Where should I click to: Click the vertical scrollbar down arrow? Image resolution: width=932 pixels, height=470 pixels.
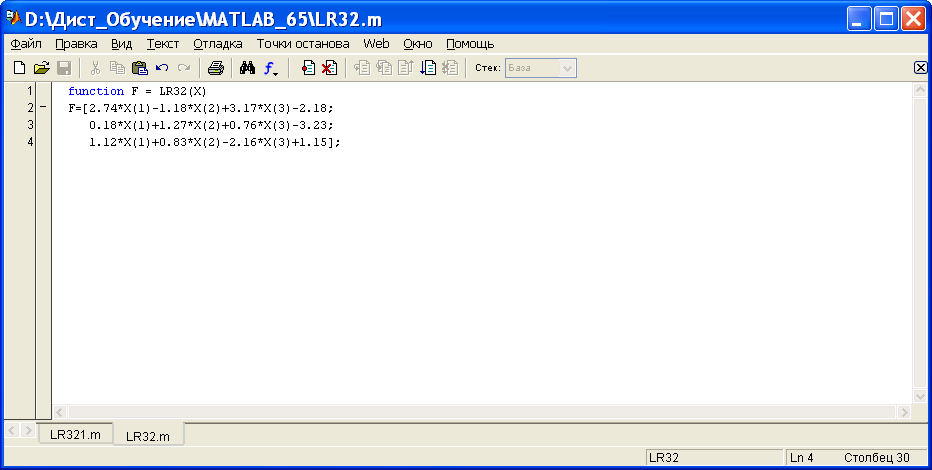920,396
